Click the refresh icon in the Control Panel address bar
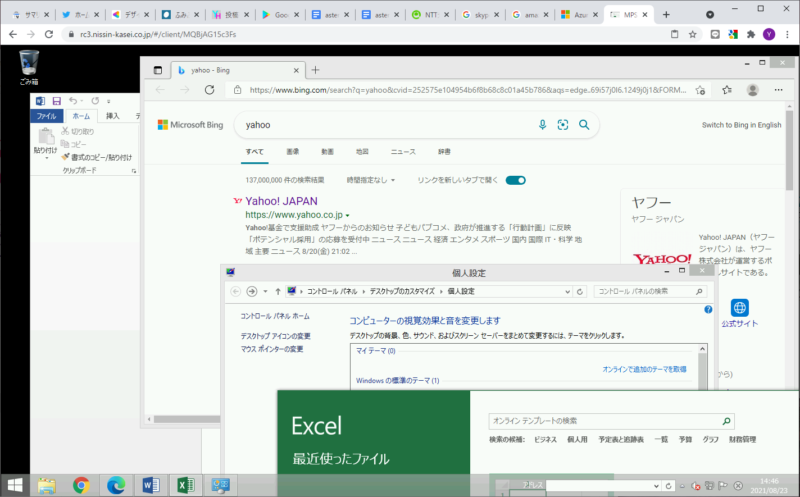Screen dimensions: 800x497 click(x=580, y=291)
